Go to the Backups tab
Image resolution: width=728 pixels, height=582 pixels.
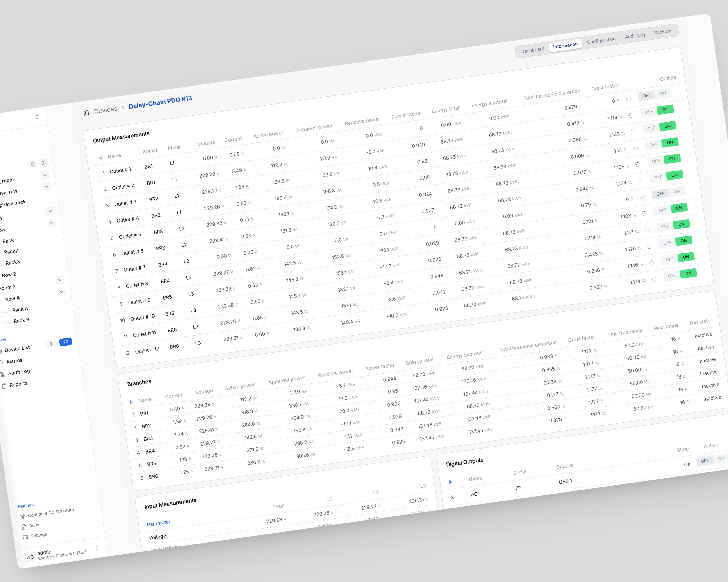(x=663, y=32)
